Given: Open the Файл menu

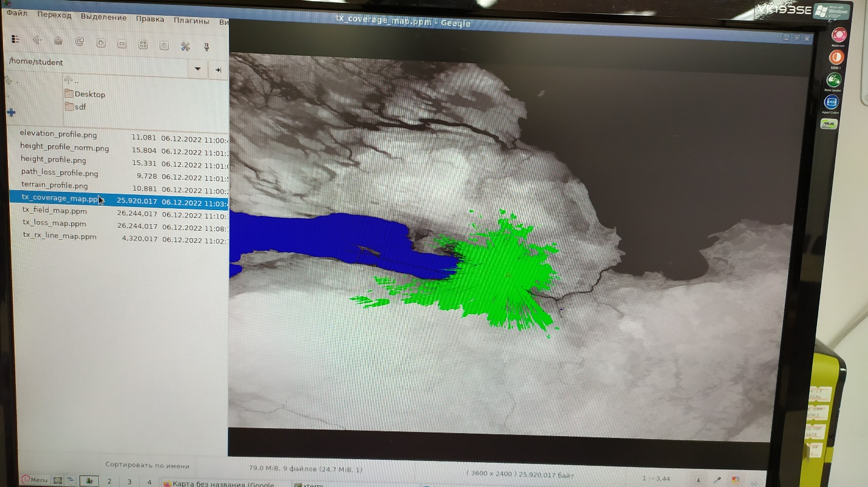Looking at the screenshot, I should (16, 13).
